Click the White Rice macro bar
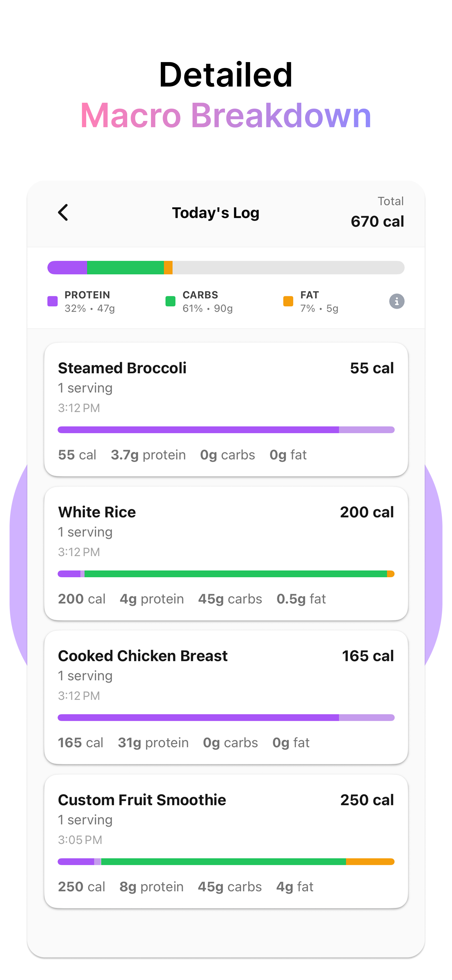452x980 pixels. [226, 574]
